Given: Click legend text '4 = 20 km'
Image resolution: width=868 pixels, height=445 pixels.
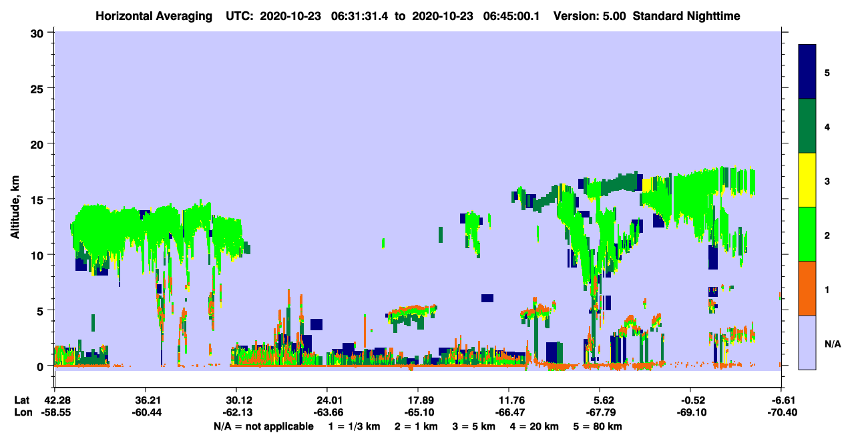Looking at the screenshot, I should point(533,426).
